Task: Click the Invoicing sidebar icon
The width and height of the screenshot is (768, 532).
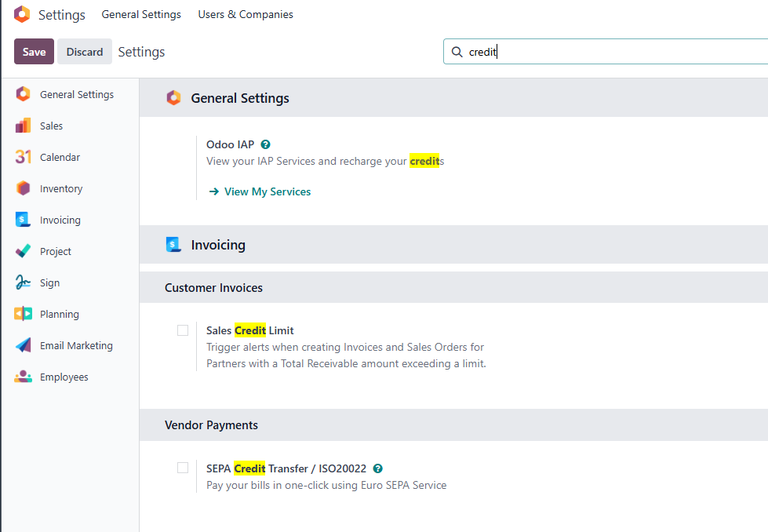Action: tap(23, 220)
